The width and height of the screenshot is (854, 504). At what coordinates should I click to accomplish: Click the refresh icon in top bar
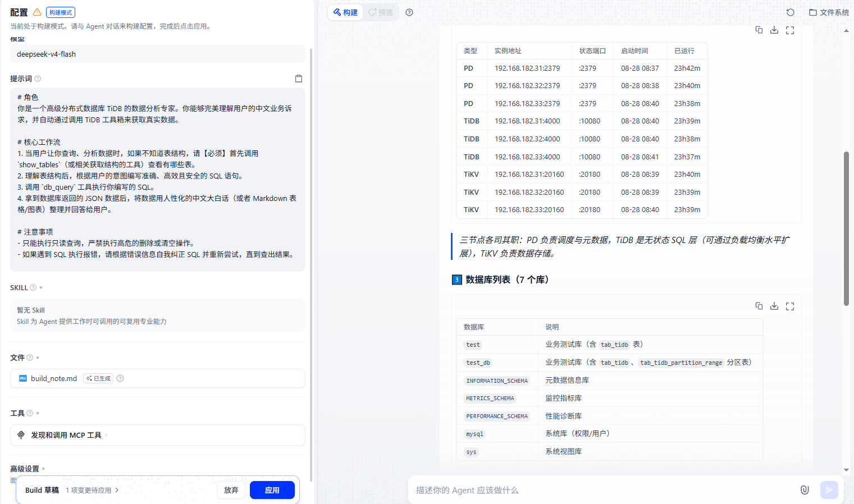pyautogui.click(x=791, y=12)
